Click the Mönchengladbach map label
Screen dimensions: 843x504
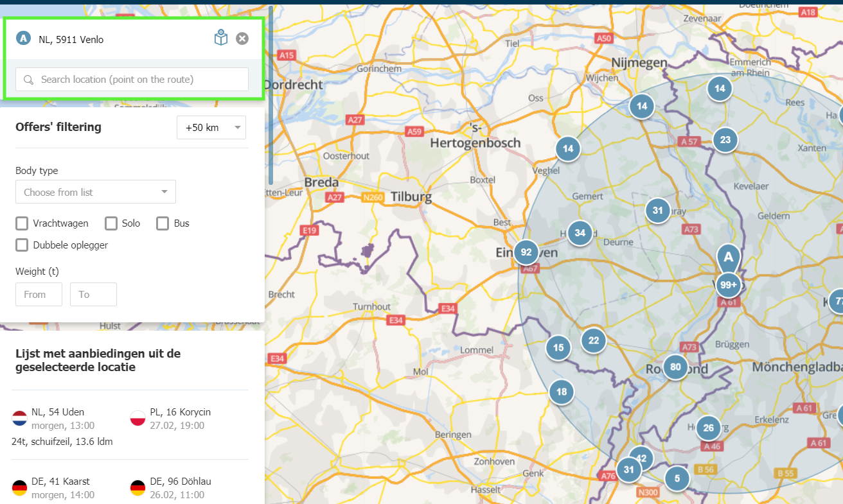pos(797,367)
